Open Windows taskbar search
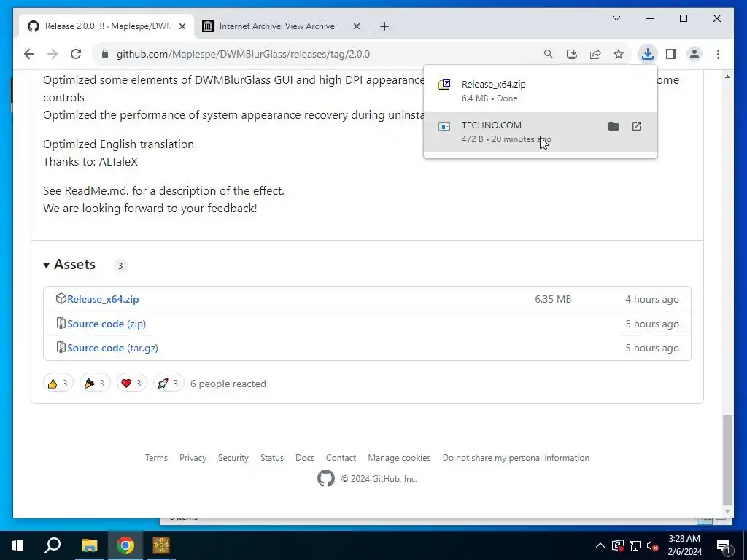The image size is (747, 560). pos(53,545)
